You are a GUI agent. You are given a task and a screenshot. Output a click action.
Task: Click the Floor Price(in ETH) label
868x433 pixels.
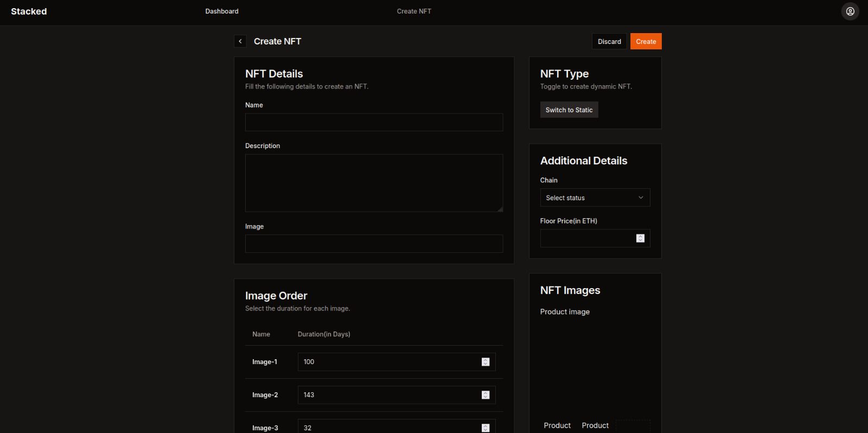pos(569,221)
